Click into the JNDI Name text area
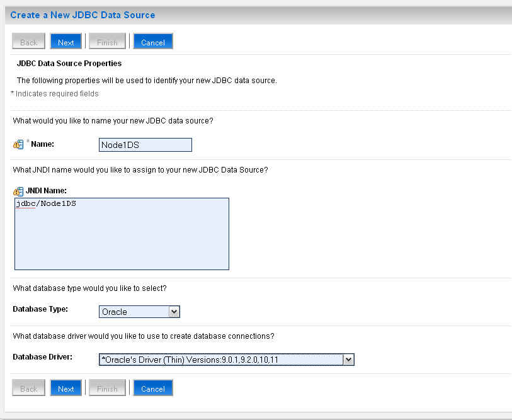 122,234
